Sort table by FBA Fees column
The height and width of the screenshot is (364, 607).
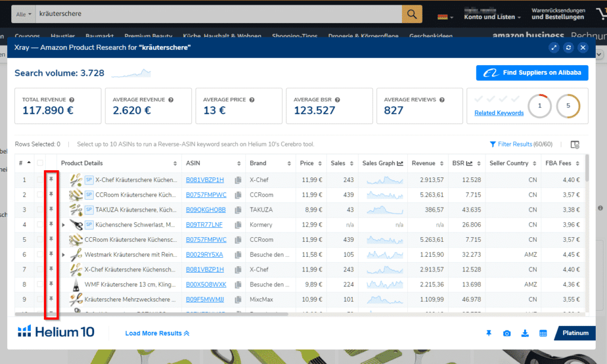(577, 164)
